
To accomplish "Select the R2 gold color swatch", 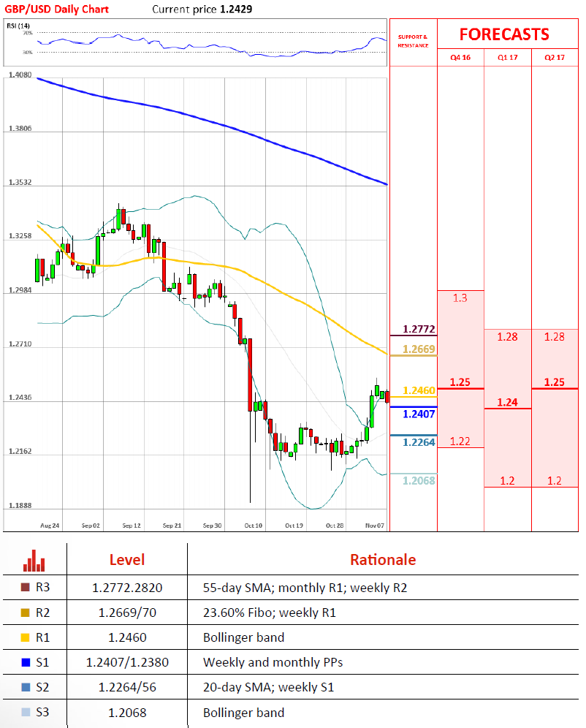I will point(26,613).
